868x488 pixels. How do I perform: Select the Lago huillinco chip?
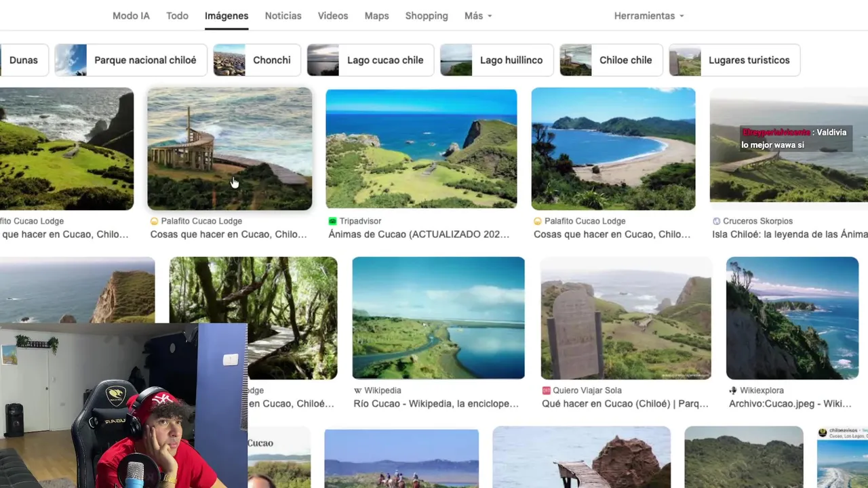(496, 60)
